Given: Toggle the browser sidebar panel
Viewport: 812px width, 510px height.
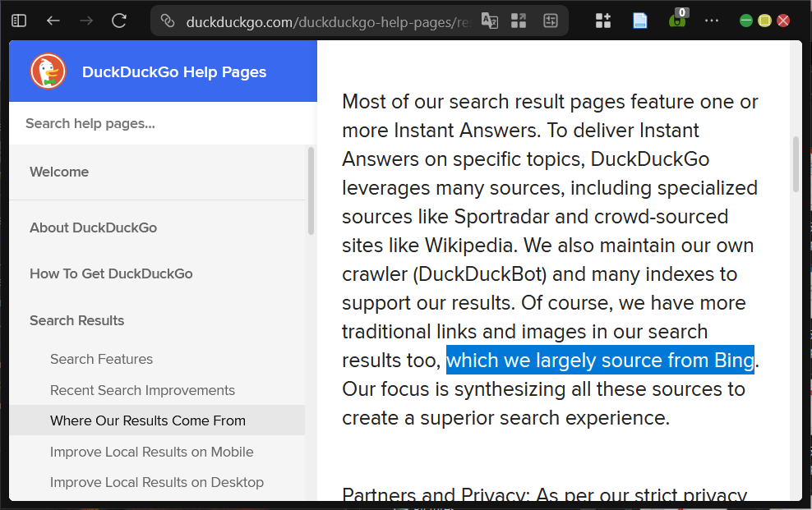Looking at the screenshot, I should [x=18, y=20].
